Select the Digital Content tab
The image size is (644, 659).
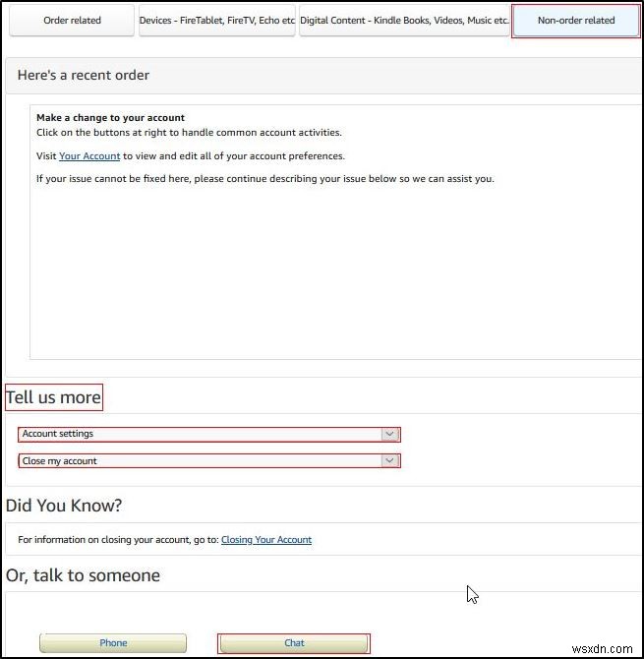[404, 20]
